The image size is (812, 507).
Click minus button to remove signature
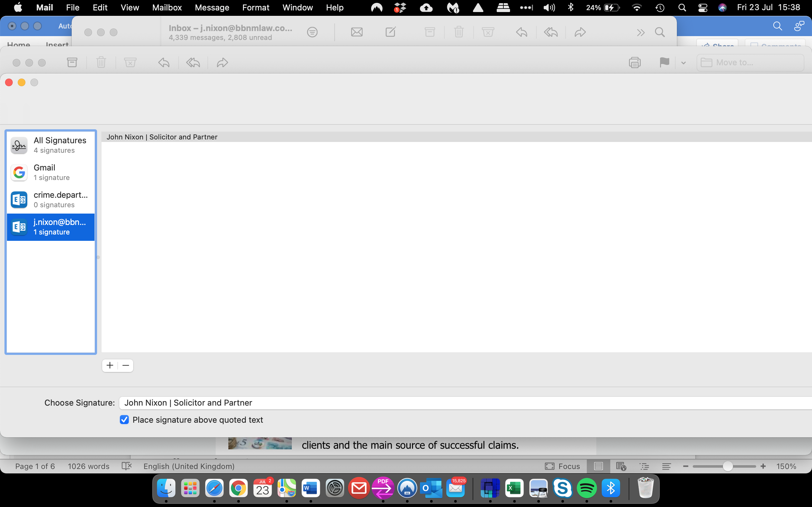[126, 365]
